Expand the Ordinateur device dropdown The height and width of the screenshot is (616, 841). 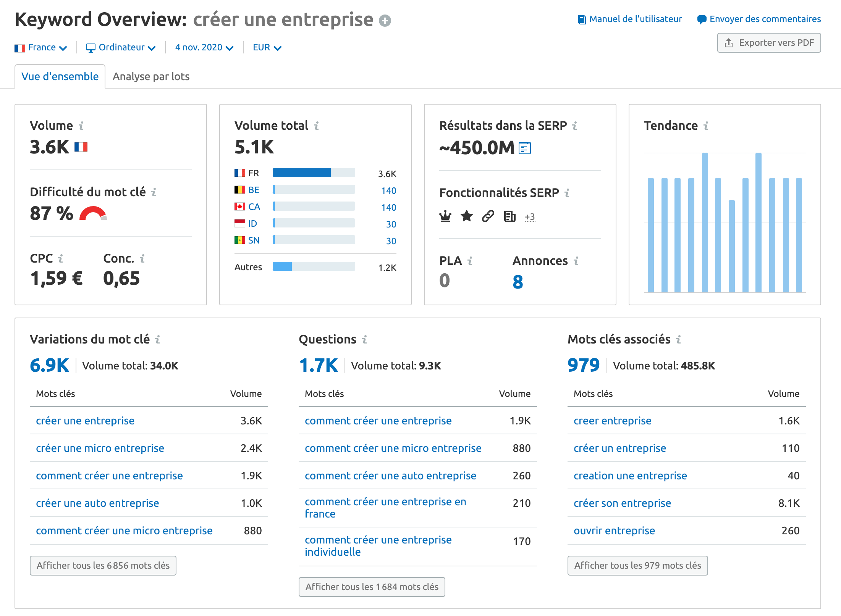click(121, 48)
